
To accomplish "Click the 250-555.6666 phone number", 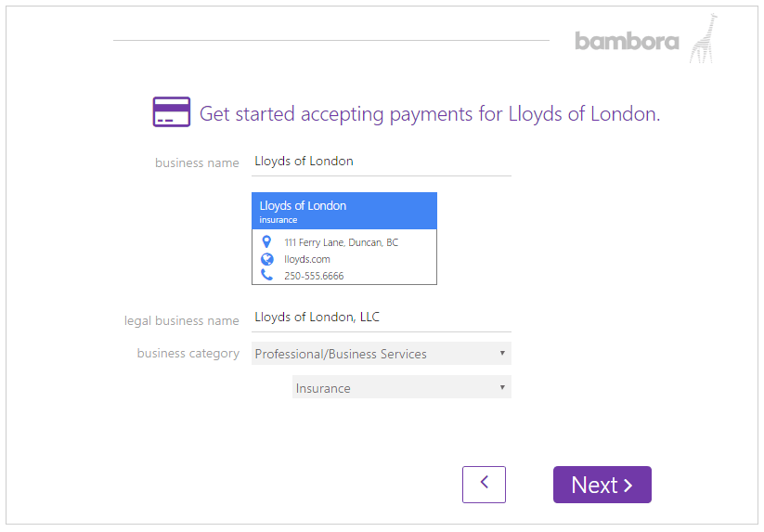I will 314,276.
